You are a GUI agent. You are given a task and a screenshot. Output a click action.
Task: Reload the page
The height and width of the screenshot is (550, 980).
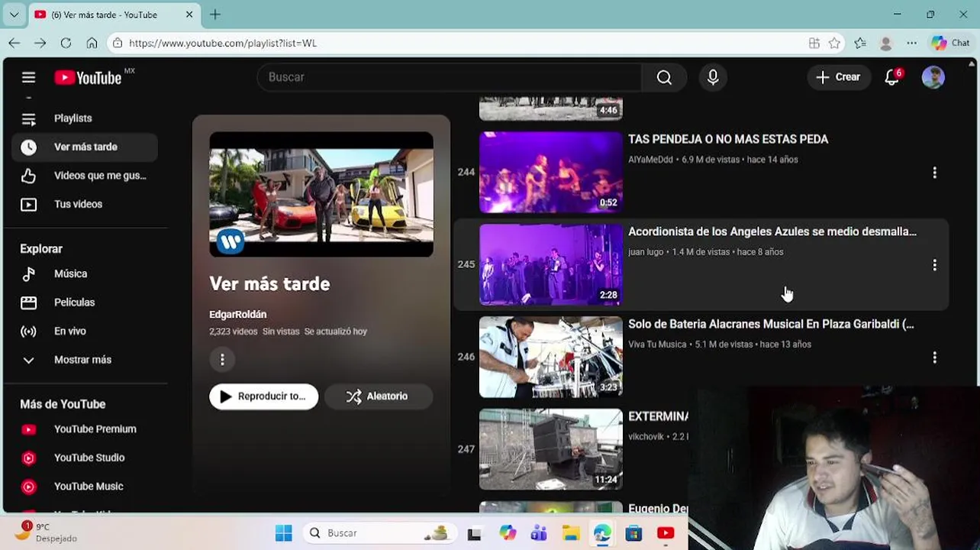coord(66,44)
